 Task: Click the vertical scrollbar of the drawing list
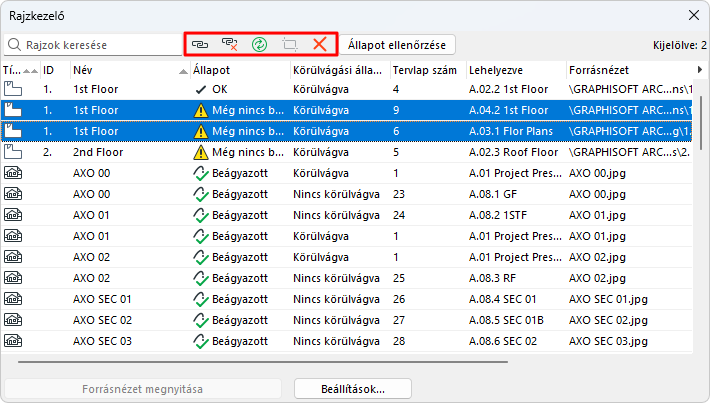point(701,122)
